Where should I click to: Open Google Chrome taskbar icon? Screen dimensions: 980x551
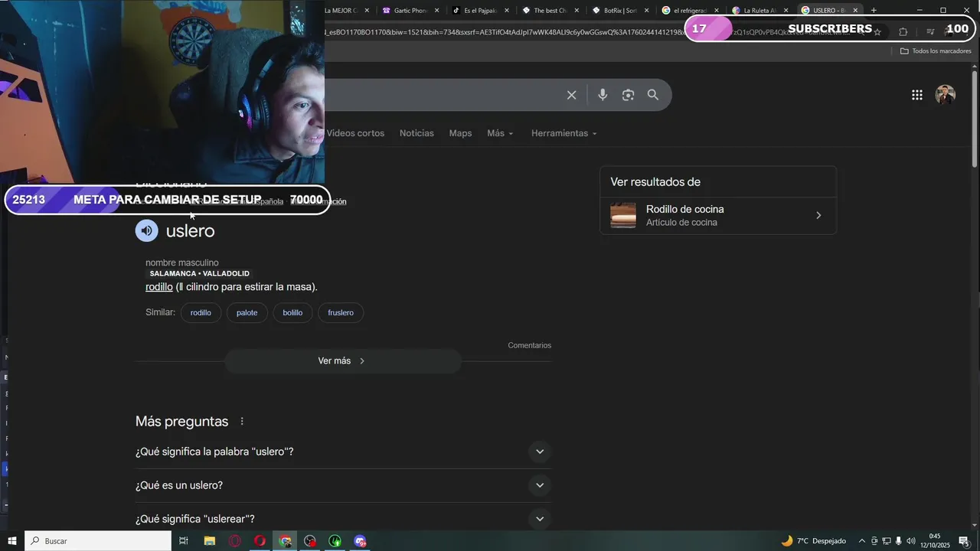[x=285, y=541]
